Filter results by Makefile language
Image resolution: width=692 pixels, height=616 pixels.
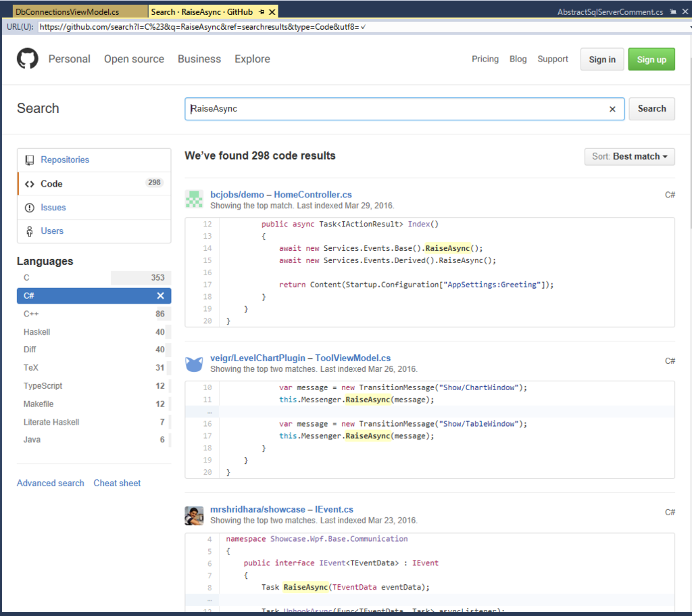[x=94, y=404]
